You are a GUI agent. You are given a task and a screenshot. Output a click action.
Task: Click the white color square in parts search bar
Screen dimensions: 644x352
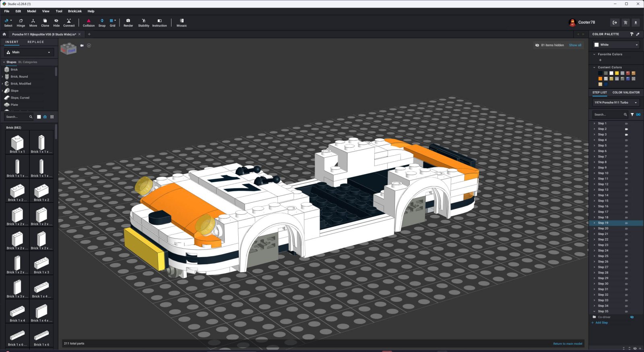point(39,117)
